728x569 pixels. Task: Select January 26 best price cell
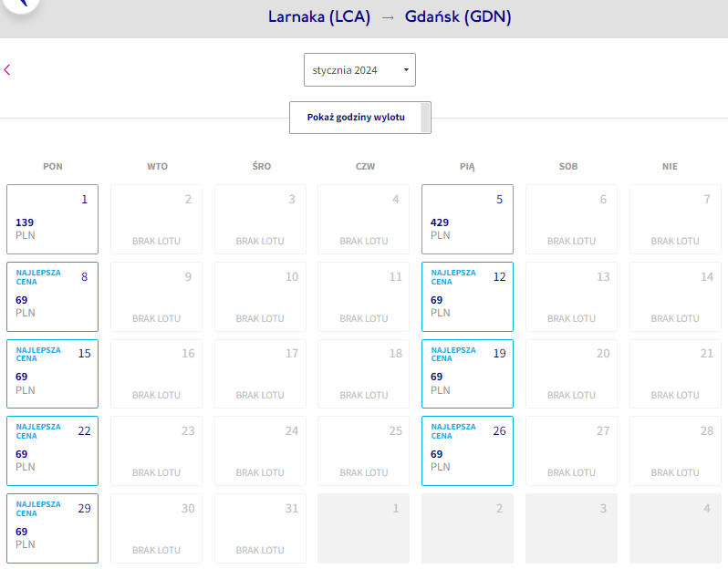click(467, 450)
